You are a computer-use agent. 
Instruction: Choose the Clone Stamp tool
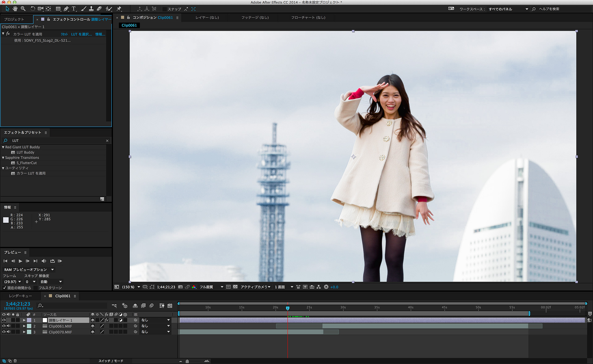(91, 9)
